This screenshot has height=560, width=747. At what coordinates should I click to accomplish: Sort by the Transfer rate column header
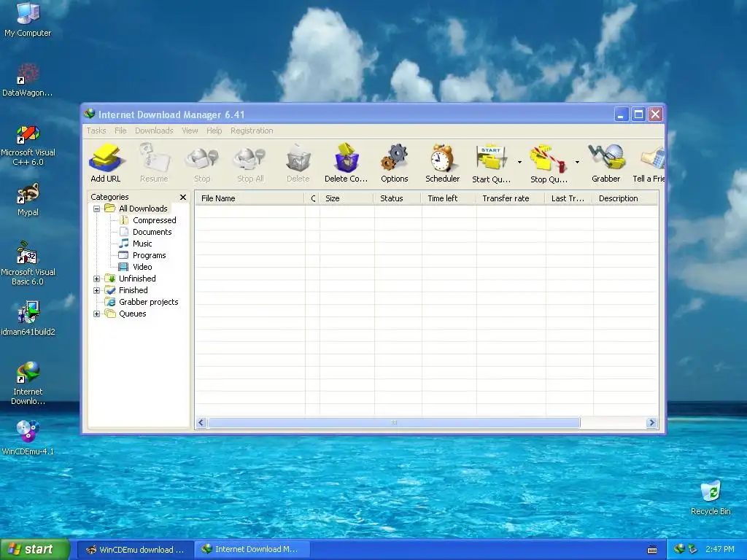tap(510, 198)
